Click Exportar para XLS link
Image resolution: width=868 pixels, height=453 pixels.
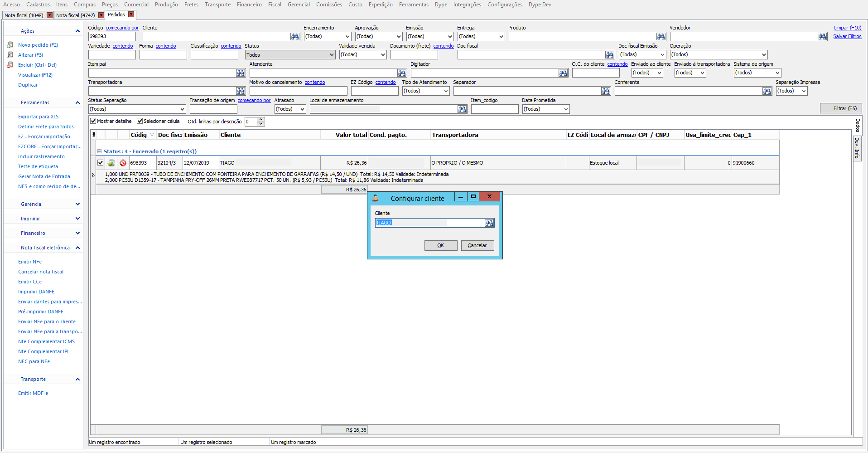[38, 117]
